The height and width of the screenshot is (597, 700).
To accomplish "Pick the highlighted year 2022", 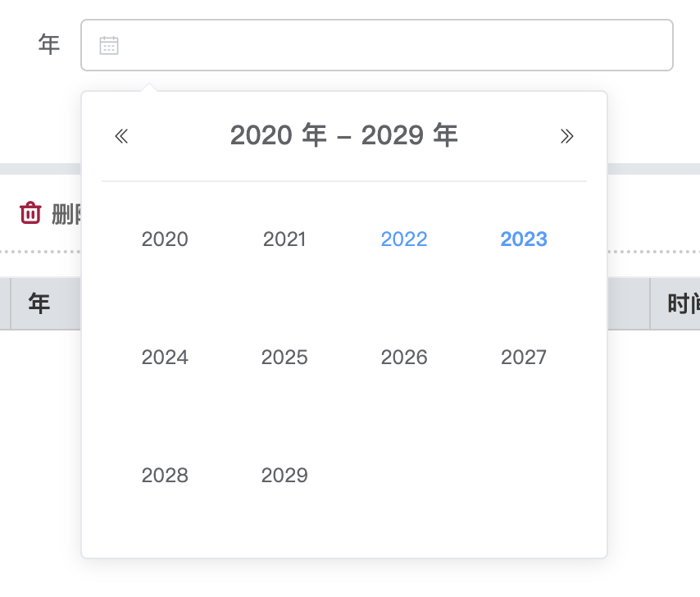I will 404,239.
